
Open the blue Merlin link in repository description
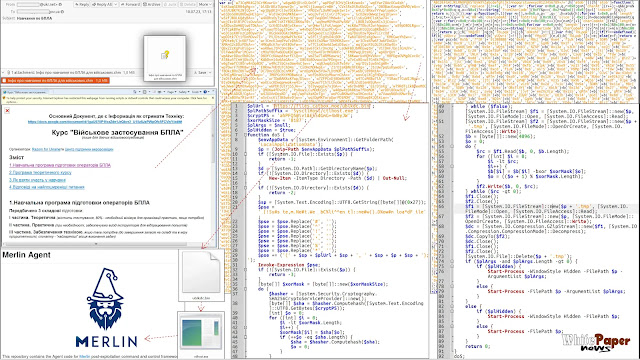pyautogui.click(x=84, y=356)
